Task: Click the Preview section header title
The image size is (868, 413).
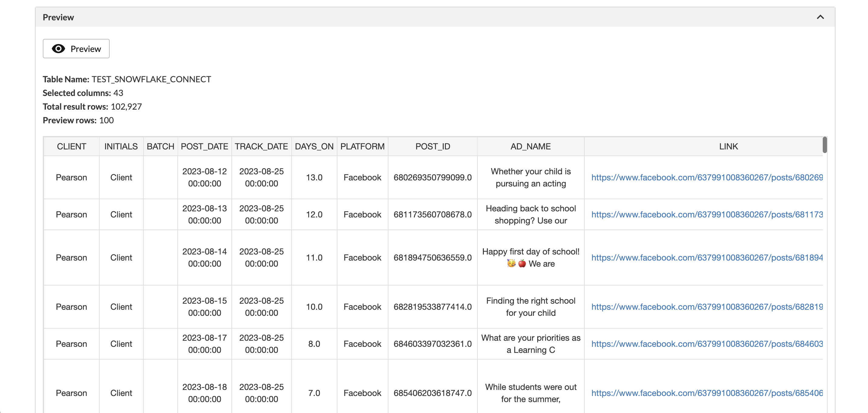Action: click(x=58, y=17)
